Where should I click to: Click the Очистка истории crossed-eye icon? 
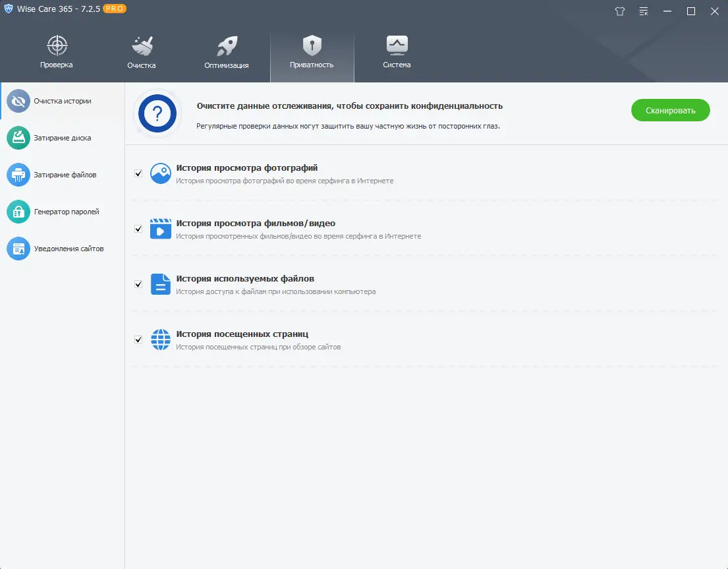pos(18,101)
